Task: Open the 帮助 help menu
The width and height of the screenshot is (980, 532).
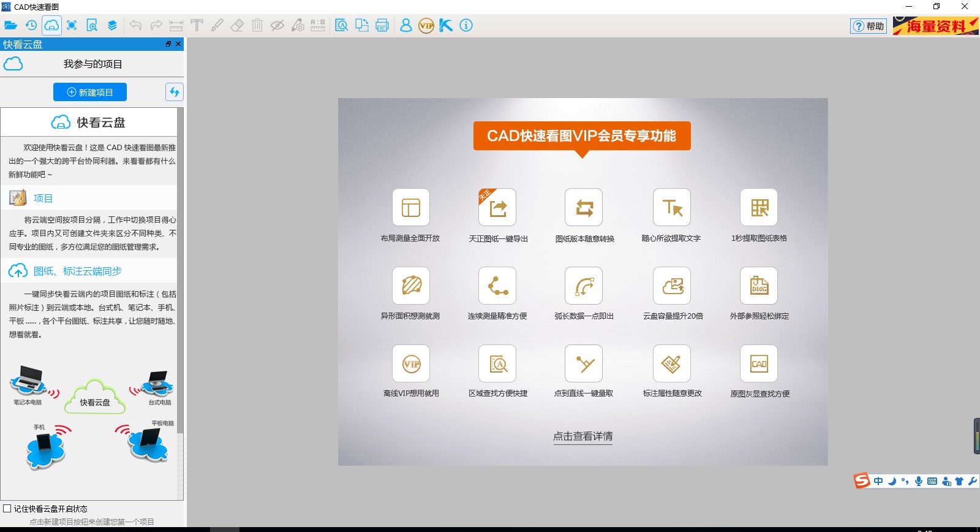Action: pyautogui.click(x=868, y=26)
